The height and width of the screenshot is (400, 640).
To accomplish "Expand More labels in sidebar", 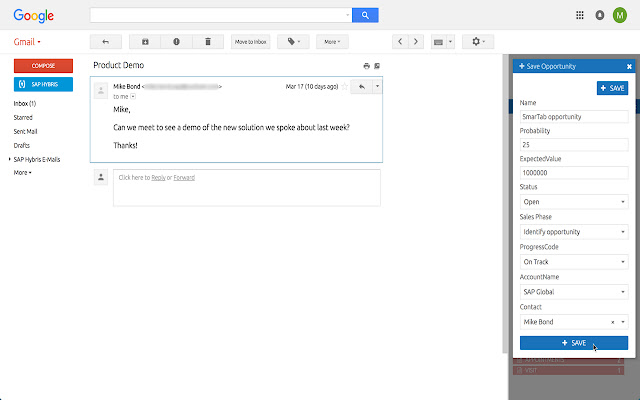I will (x=22, y=173).
